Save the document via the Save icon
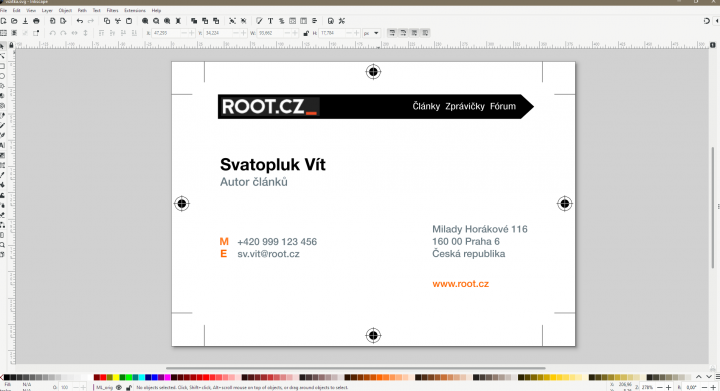 pos(25,21)
